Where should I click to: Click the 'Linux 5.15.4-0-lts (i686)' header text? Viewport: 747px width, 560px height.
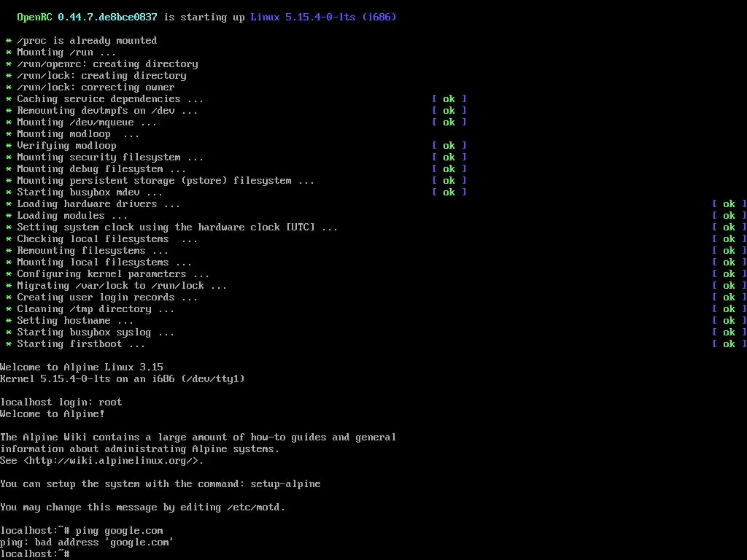click(323, 17)
